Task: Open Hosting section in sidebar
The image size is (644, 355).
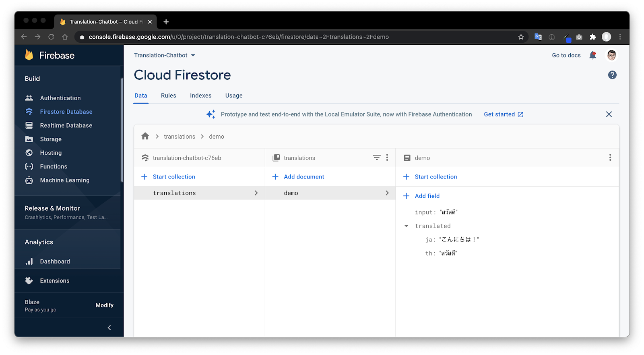Action: 51,153
